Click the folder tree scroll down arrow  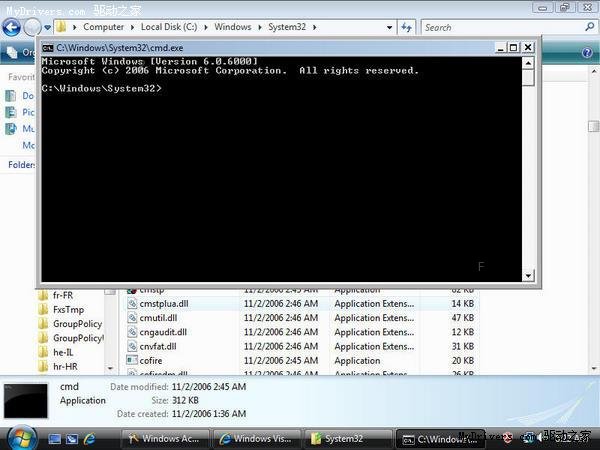(x=110, y=368)
